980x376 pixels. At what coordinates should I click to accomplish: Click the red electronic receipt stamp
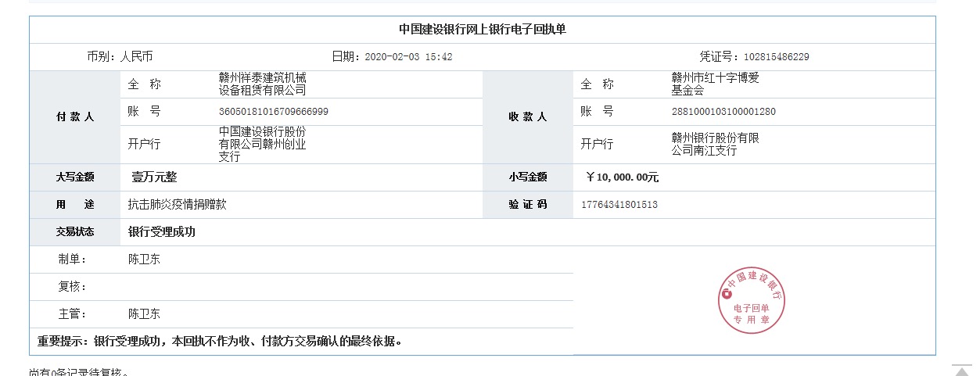pos(751,302)
